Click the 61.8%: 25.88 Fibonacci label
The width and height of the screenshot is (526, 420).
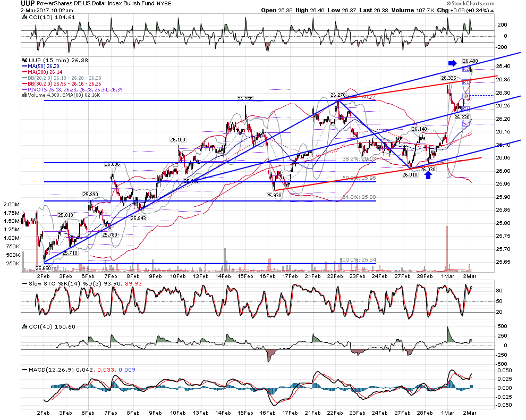(359, 197)
